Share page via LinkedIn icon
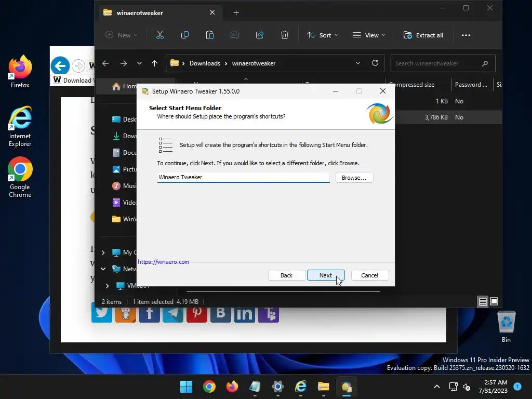532x399 pixels. [x=244, y=314]
